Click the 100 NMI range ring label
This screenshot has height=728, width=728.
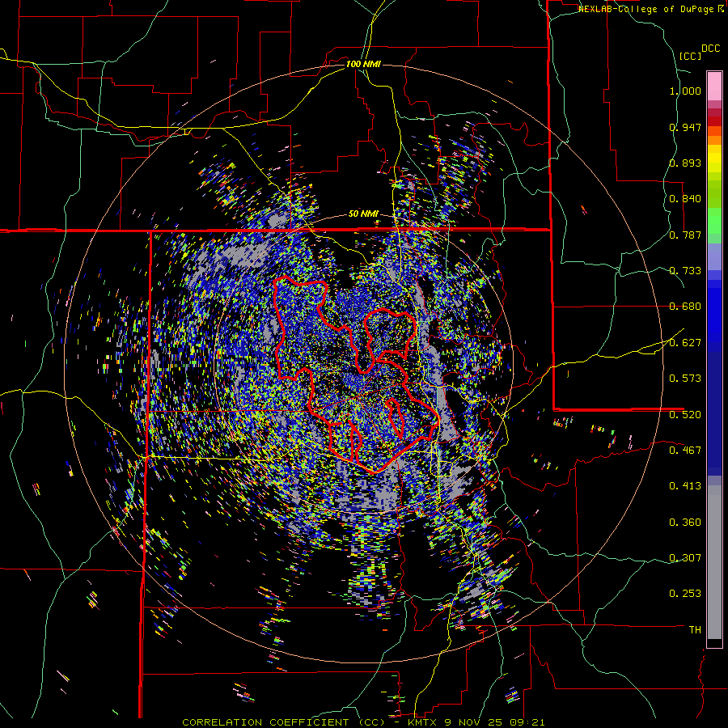coord(363,64)
